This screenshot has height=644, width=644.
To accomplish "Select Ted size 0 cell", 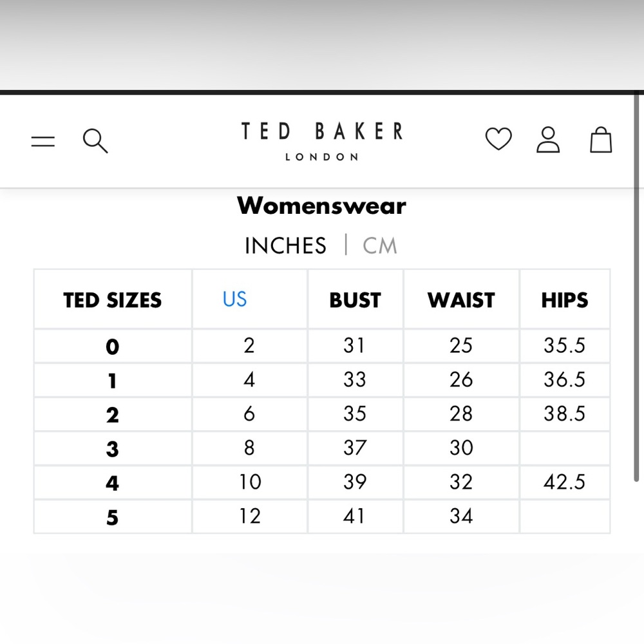I will pos(113,346).
